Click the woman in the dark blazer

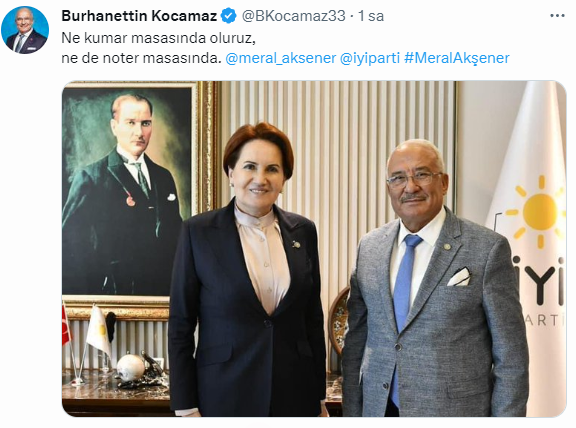(249, 272)
